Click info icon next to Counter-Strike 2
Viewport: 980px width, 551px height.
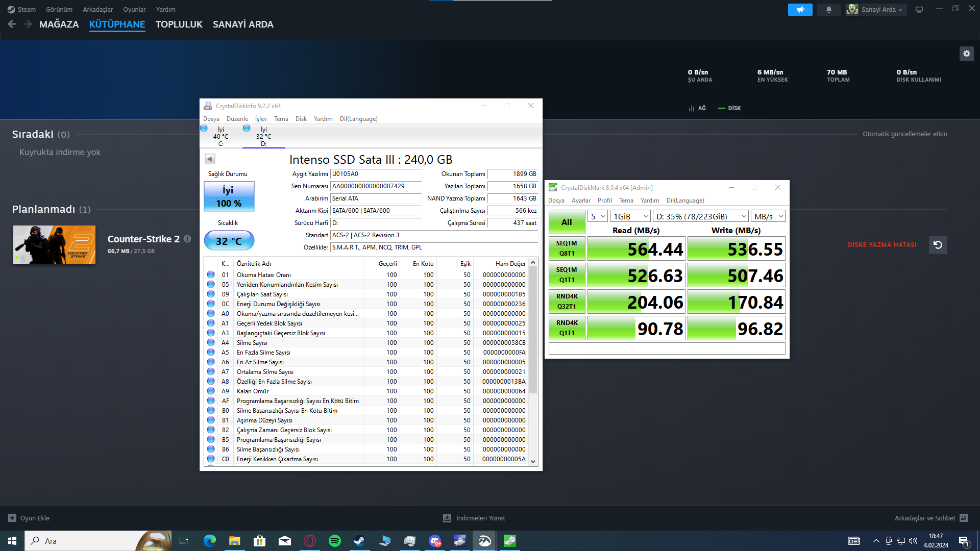click(x=187, y=239)
